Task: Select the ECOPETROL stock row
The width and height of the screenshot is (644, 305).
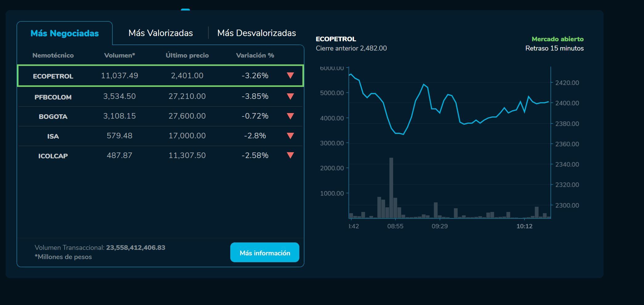Action: pos(160,76)
